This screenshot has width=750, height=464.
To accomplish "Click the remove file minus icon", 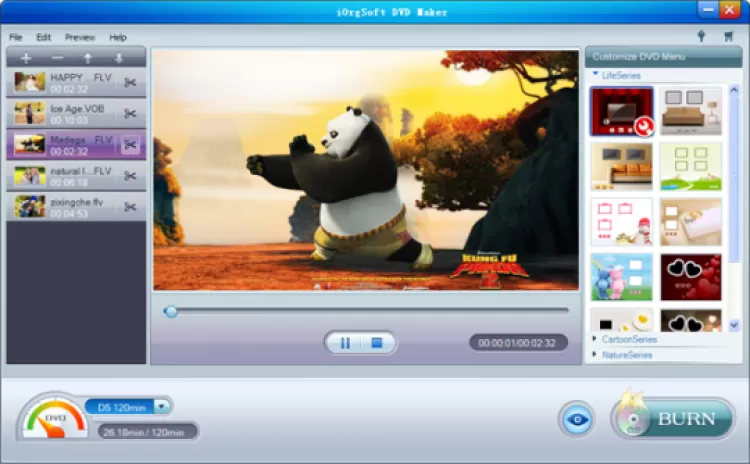I will click(x=57, y=58).
